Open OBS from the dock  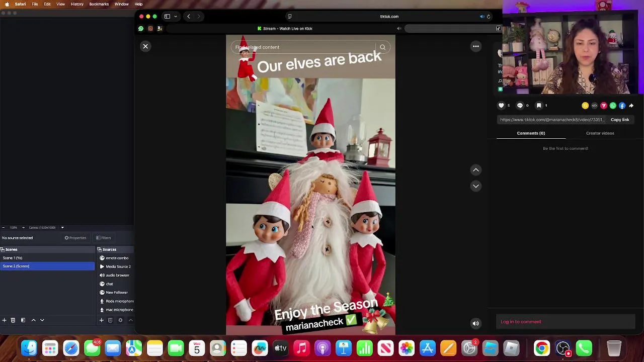(562, 348)
